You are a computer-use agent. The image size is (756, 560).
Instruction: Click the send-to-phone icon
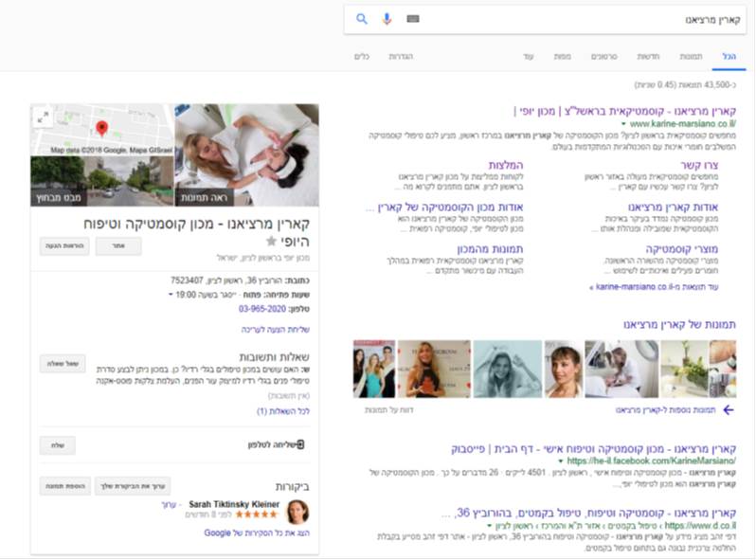(x=300, y=444)
